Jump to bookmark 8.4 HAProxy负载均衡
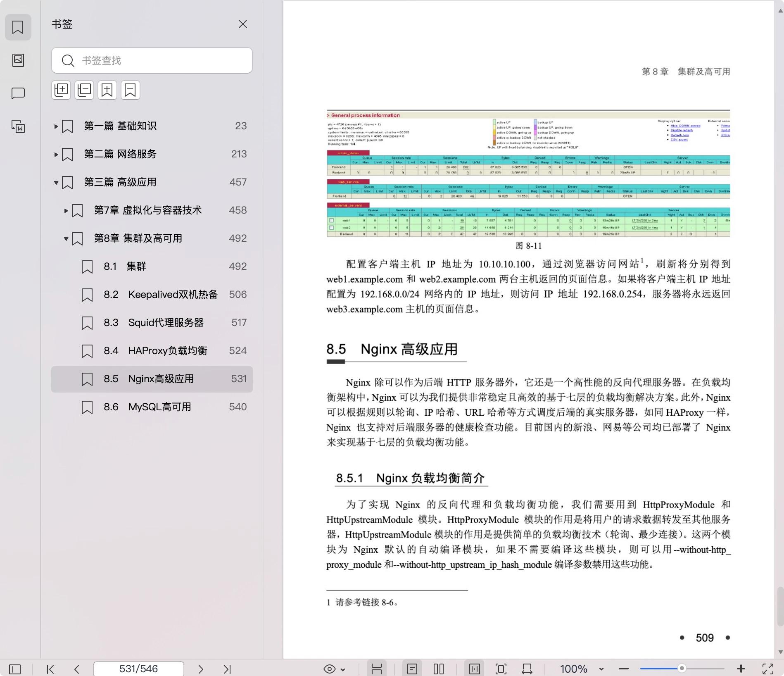 152,351
